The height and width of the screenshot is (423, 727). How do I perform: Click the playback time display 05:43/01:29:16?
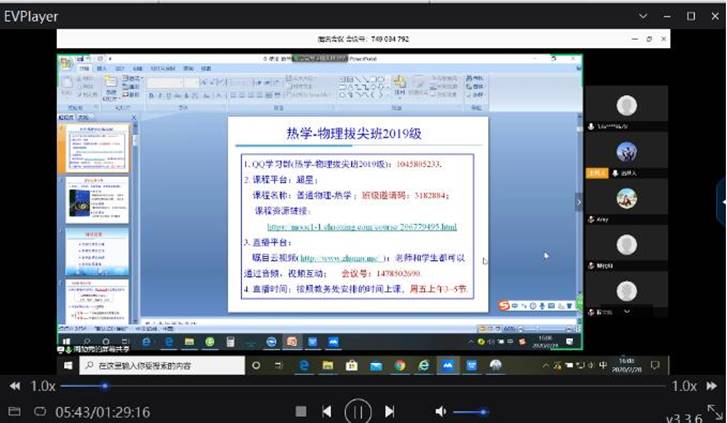pyautogui.click(x=103, y=411)
